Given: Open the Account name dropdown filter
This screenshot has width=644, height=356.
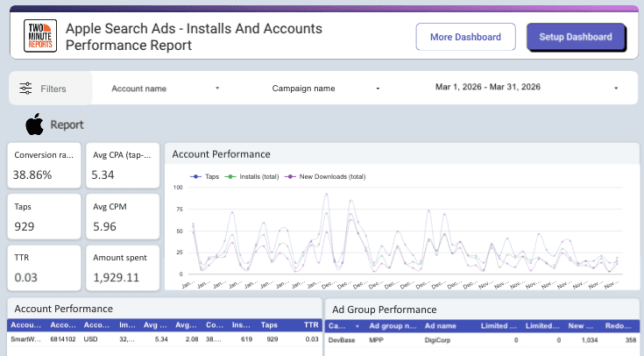Looking at the screenshot, I should [x=165, y=89].
